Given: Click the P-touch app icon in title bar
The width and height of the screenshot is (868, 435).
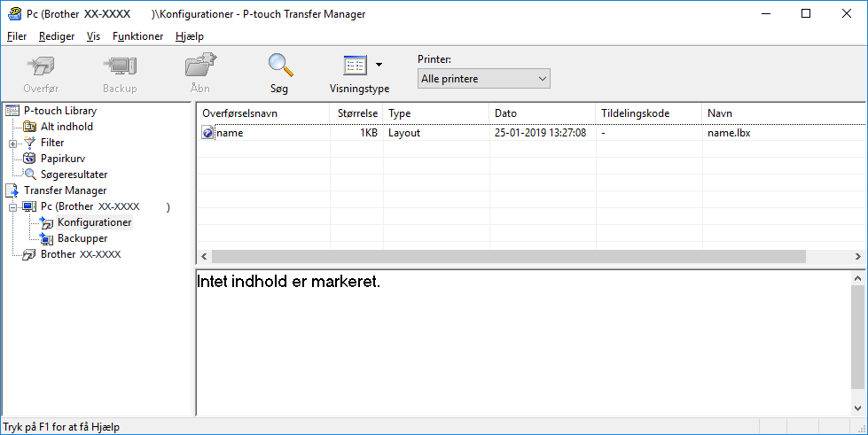Looking at the screenshot, I should click(x=14, y=14).
